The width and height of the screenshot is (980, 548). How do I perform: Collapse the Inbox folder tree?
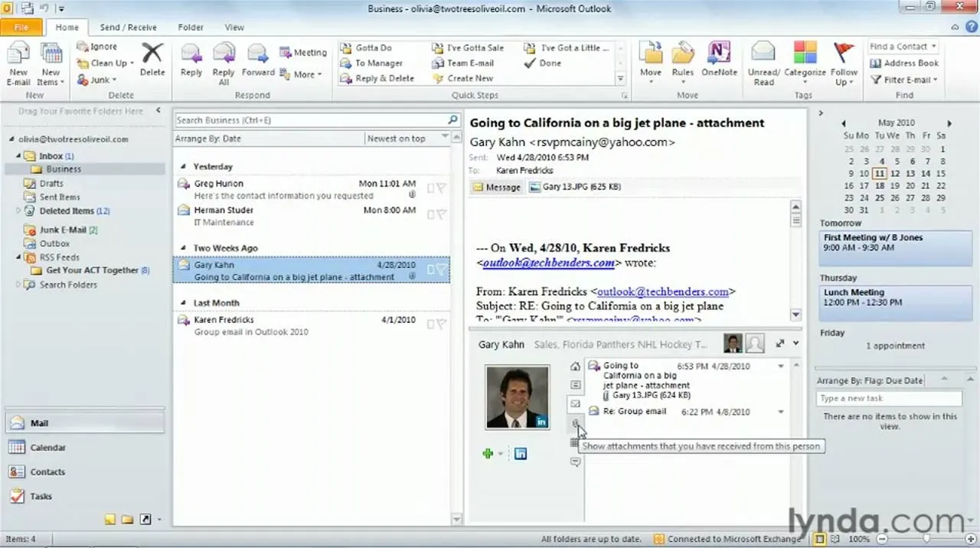(x=19, y=156)
